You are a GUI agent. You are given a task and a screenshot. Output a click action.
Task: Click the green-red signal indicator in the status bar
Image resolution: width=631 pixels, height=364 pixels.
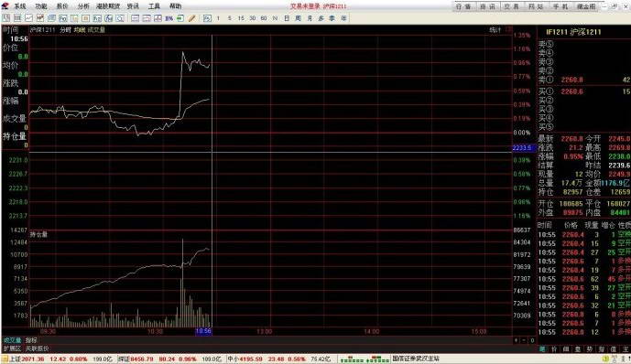(x=364, y=359)
